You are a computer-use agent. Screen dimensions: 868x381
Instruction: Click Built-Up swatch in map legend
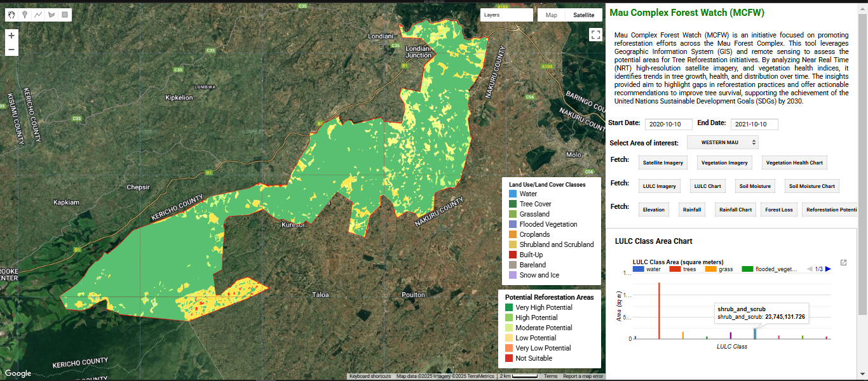513,255
